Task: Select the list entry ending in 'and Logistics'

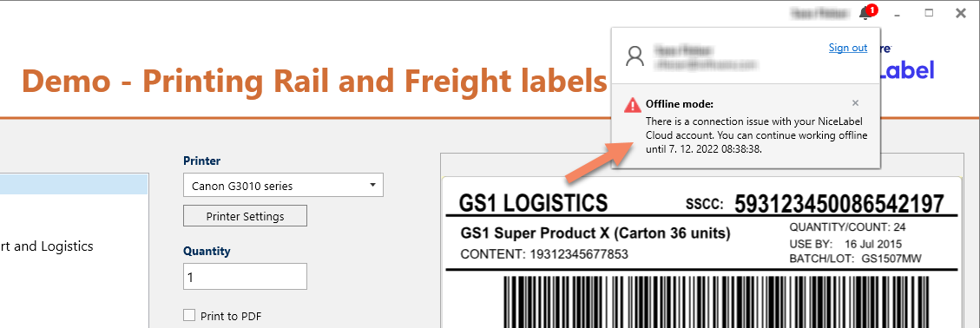Action: click(47, 246)
